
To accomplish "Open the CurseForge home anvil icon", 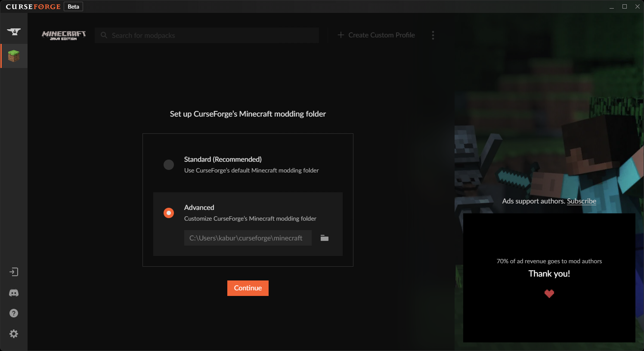I will (x=14, y=31).
